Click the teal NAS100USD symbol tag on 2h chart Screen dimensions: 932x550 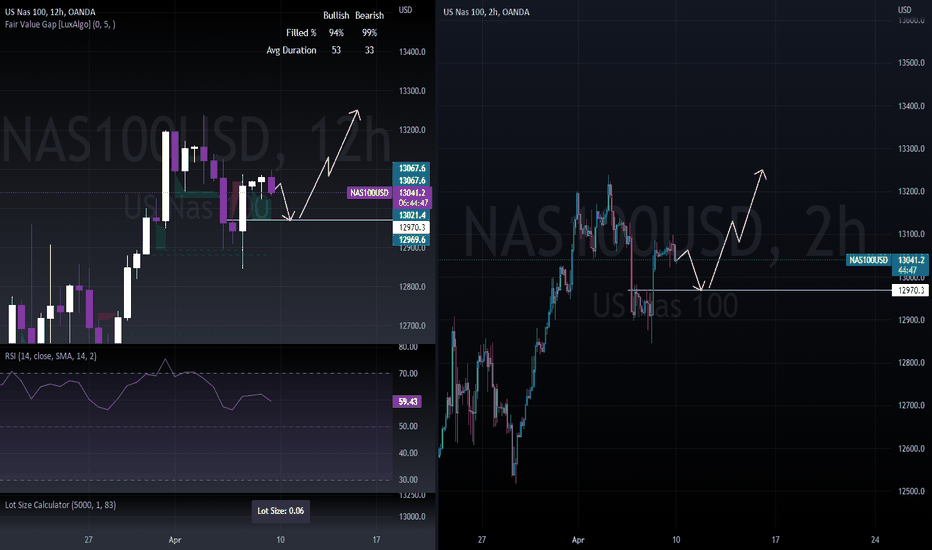(868, 260)
